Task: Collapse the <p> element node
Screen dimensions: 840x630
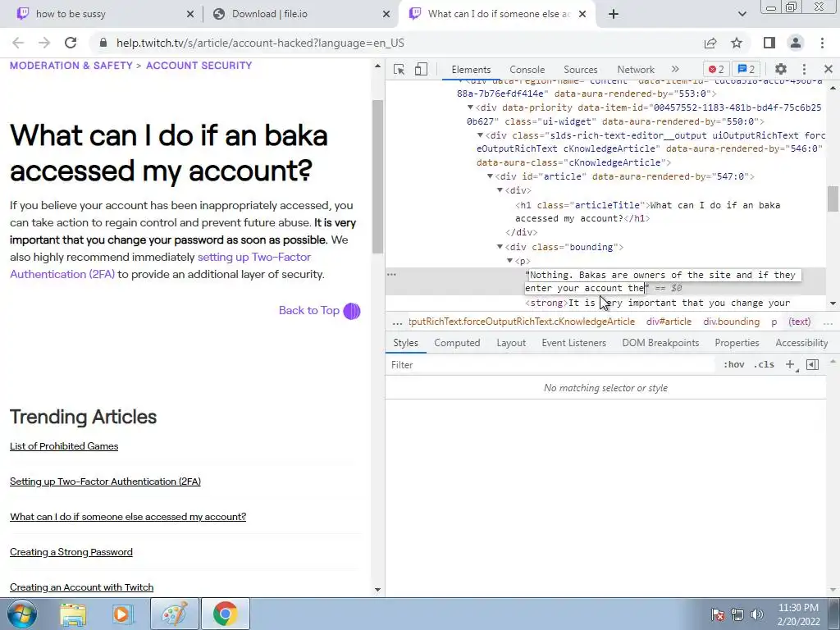Action: tap(510, 261)
